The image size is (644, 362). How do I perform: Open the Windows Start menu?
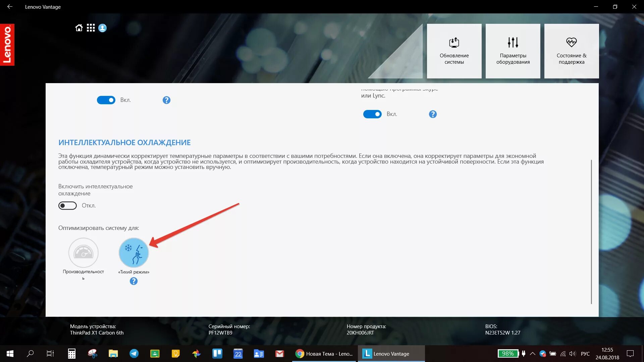(10, 354)
